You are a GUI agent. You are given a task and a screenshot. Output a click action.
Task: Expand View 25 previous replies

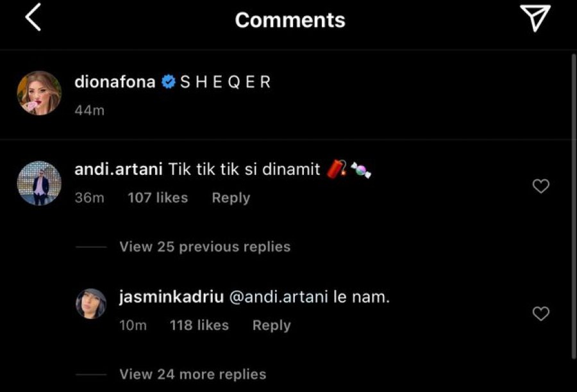click(205, 247)
